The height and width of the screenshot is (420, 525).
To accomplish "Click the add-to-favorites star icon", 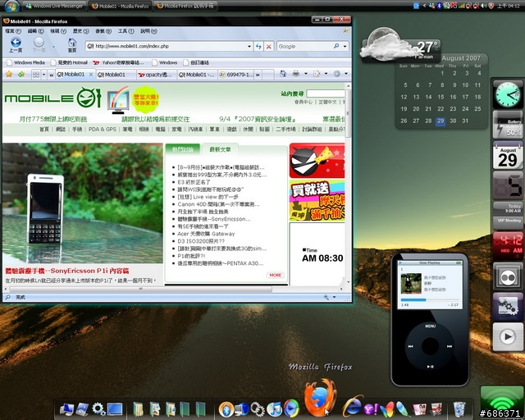I will [x=21, y=74].
